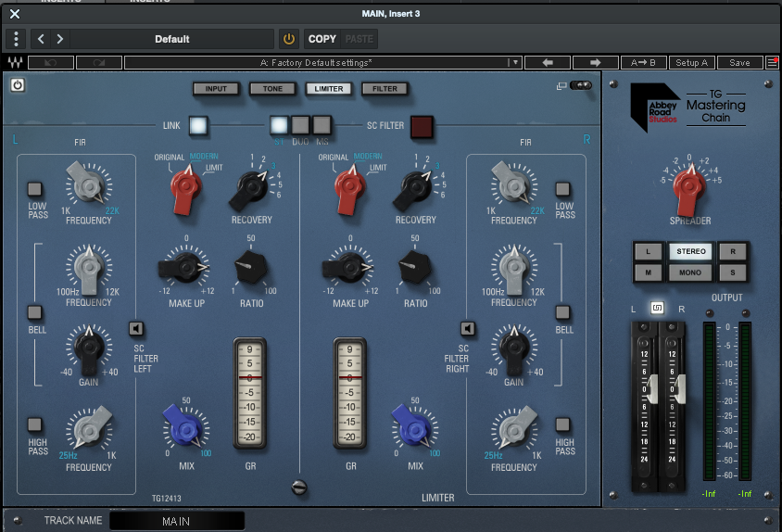The width and height of the screenshot is (782, 532).
Task: Click the right RATIO knob
Action: point(415,268)
